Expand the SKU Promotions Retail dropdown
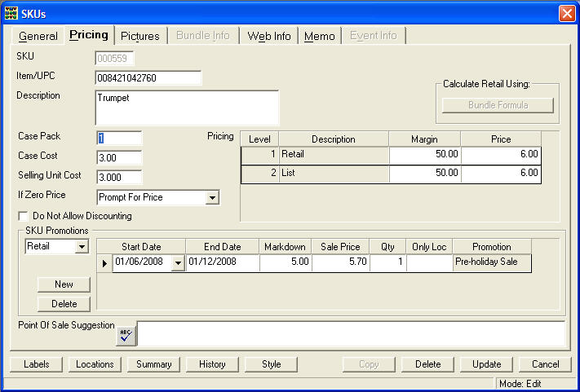The width and height of the screenshot is (580, 392). (x=81, y=247)
